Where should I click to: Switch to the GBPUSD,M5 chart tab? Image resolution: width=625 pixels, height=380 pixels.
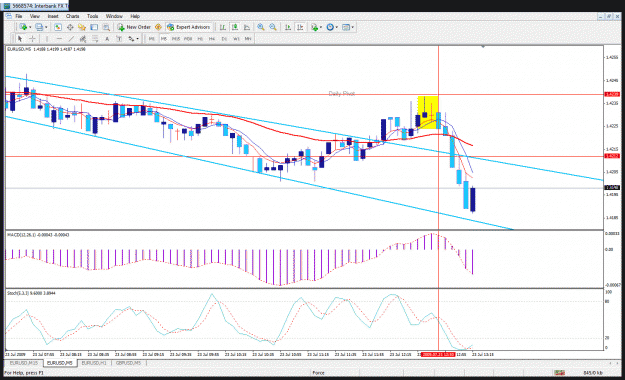129,363
